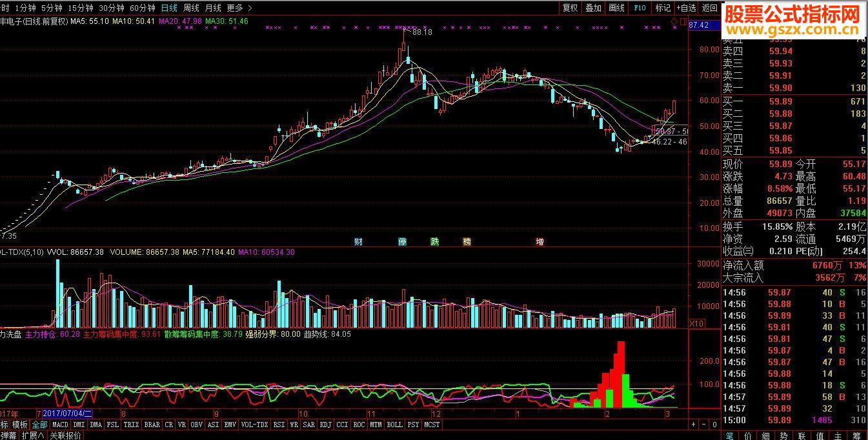Select the DMI indicator
868x440 pixels.
tap(79, 425)
